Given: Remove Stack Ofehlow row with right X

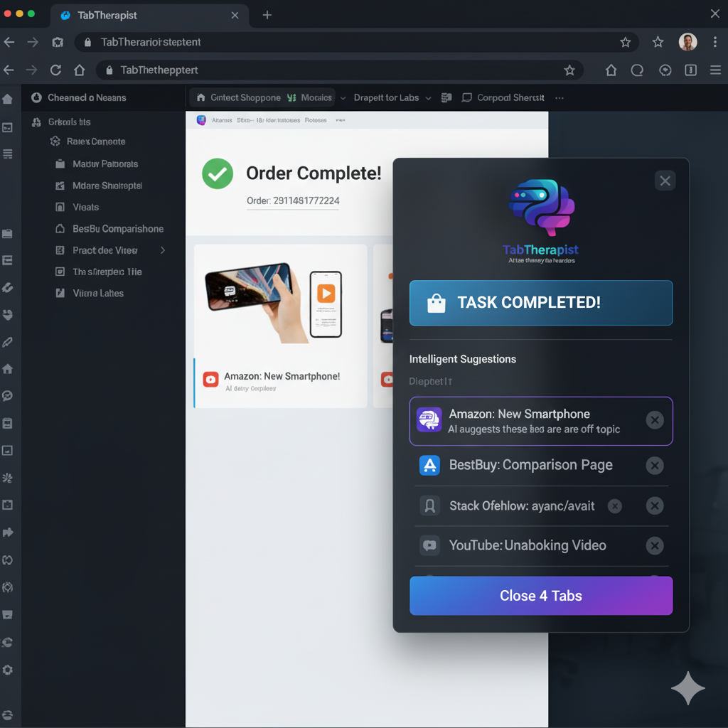Looking at the screenshot, I should (655, 505).
